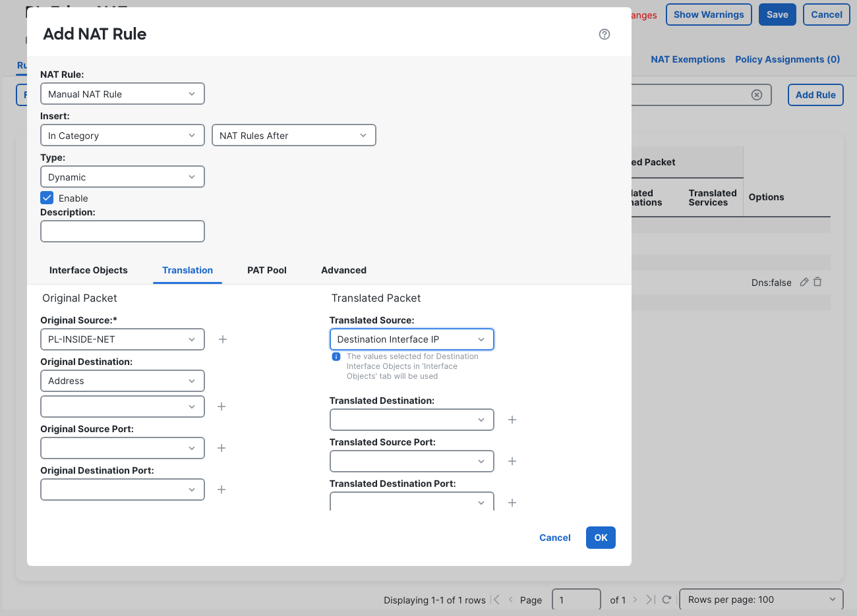This screenshot has height=616, width=857.
Task: Click the Show Warnings button
Action: pyautogui.click(x=709, y=14)
